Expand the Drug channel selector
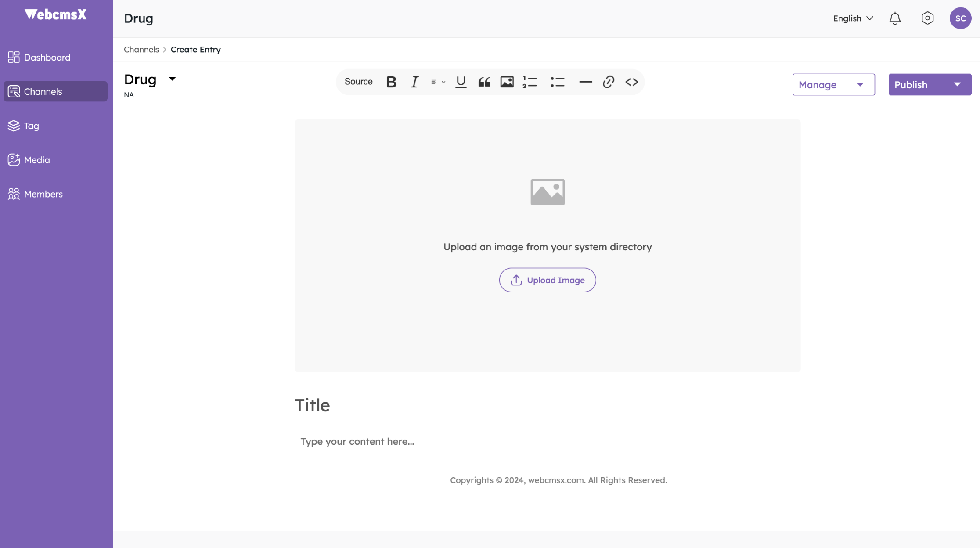Screen dimensions: 980x548 [x=172, y=79]
